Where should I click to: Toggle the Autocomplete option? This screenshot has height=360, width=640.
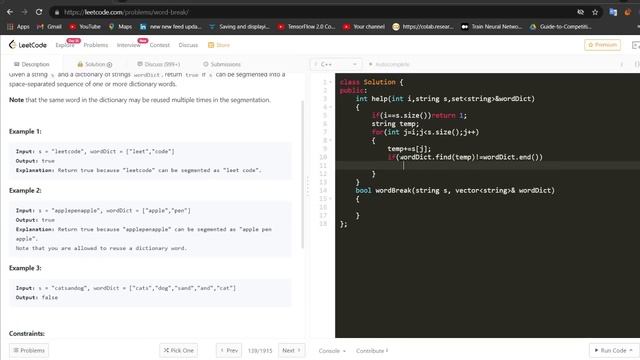(x=389, y=64)
